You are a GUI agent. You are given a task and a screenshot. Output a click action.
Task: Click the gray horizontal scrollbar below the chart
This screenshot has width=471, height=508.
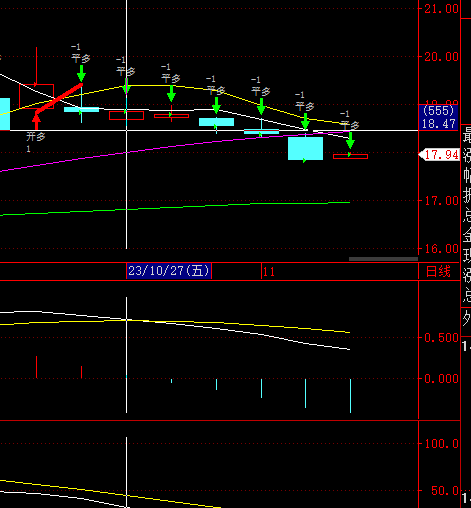pos(383,259)
